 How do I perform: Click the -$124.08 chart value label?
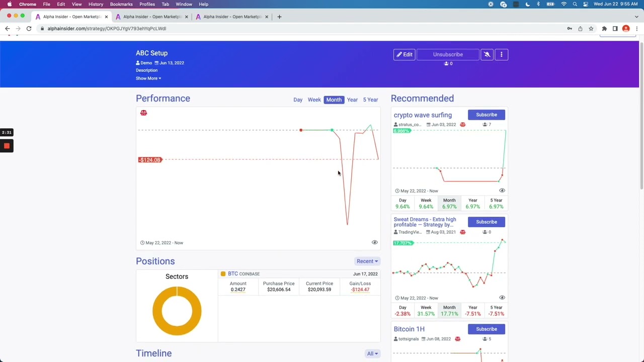(149, 160)
